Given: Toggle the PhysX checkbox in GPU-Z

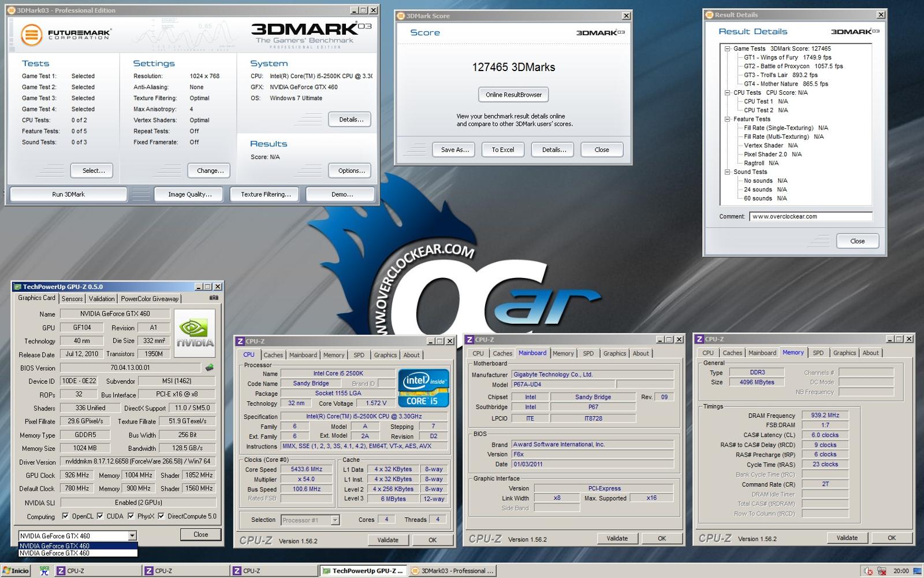Looking at the screenshot, I should [131, 516].
